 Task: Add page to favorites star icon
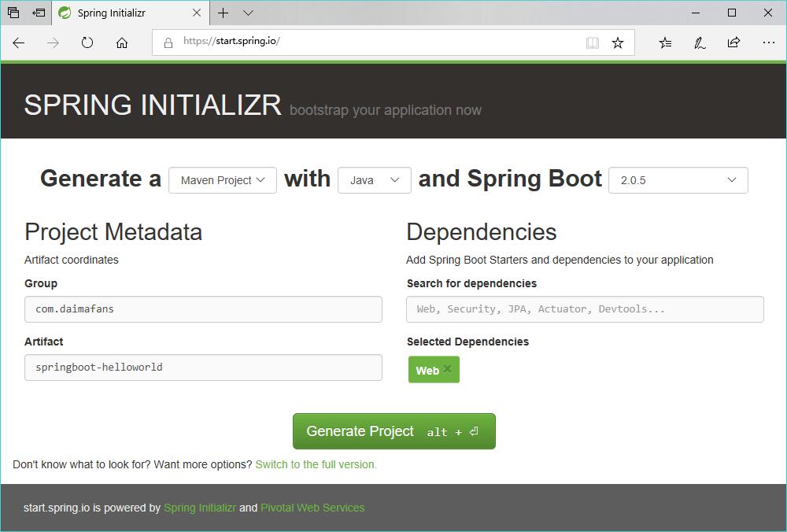pos(618,42)
